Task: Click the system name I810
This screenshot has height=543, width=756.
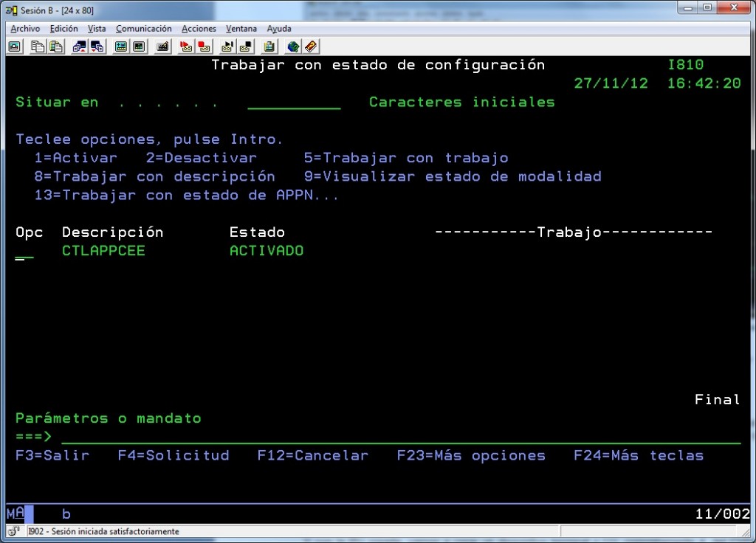Action: click(x=686, y=65)
